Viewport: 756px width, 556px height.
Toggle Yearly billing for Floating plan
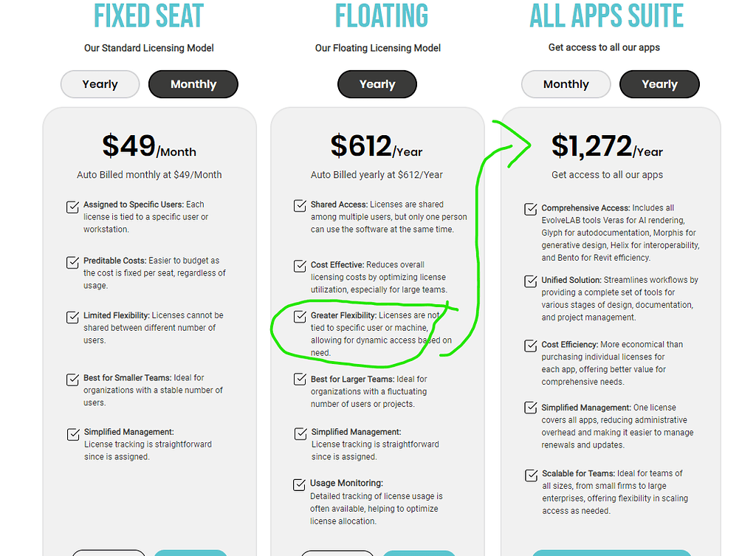click(x=377, y=83)
